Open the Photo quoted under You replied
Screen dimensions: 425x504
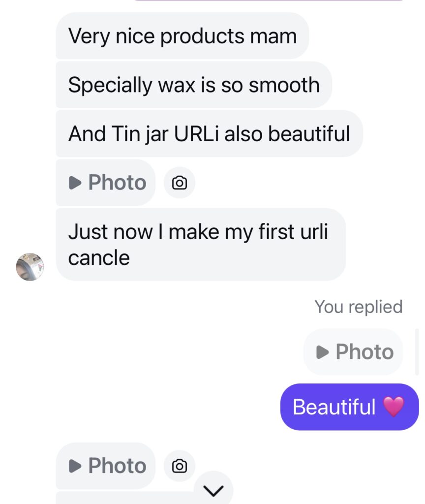coord(353,352)
